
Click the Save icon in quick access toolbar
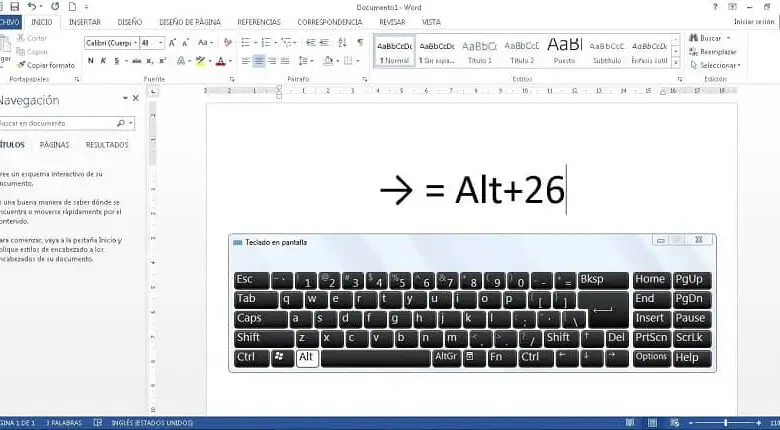[x=14, y=6]
